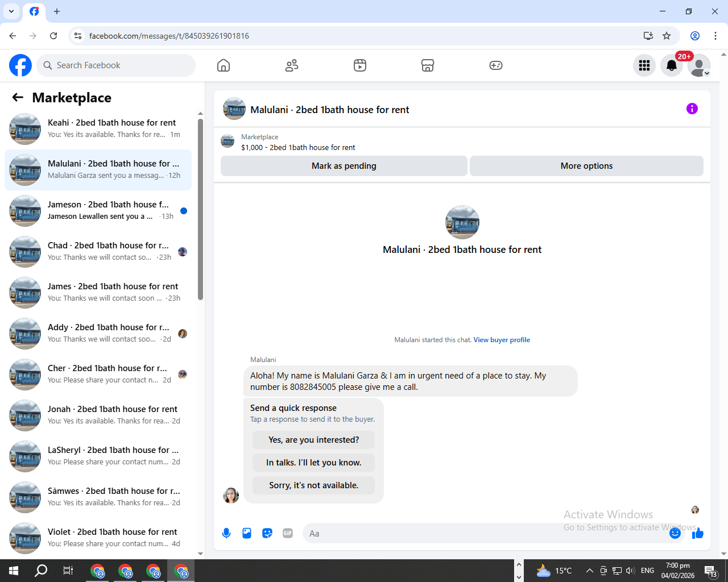
Task: Open the Menu grid icon
Action: click(x=644, y=65)
